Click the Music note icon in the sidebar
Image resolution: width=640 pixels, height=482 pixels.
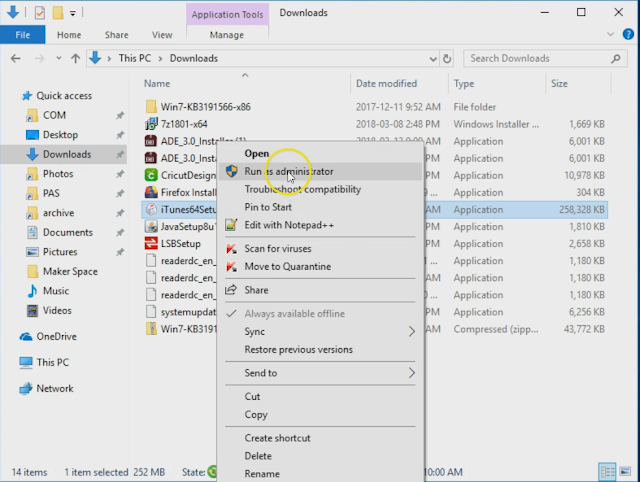point(32,291)
